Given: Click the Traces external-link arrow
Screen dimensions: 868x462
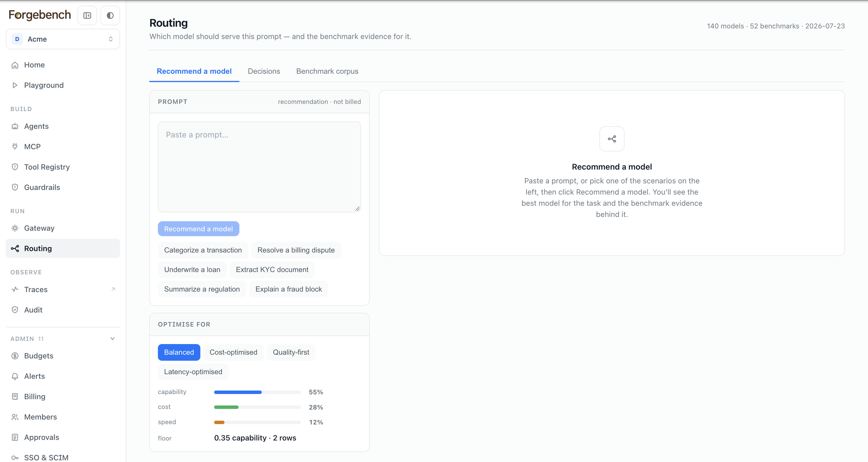Looking at the screenshot, I should 113,289.
